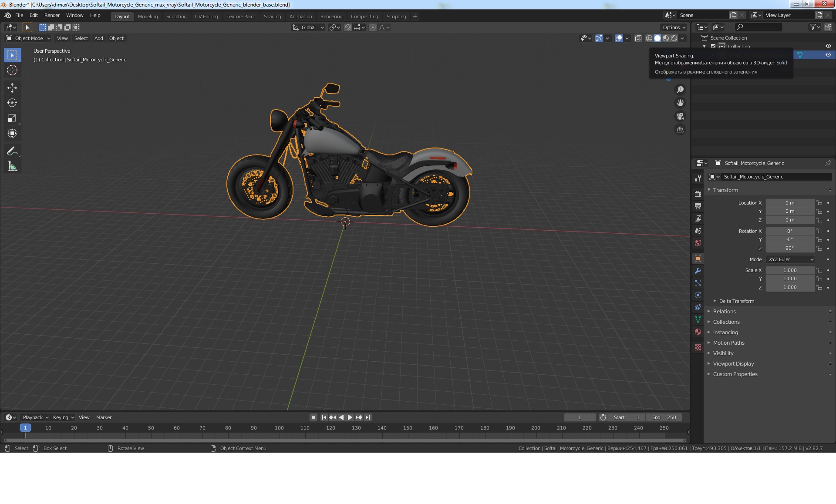Open the Modifiers wrench properties tab

click(698, 271)
